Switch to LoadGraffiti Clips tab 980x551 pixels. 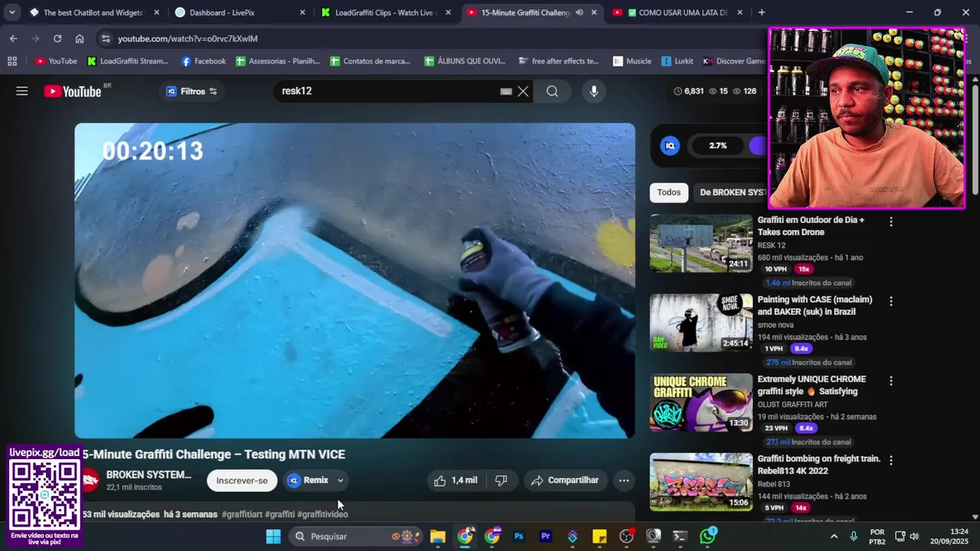click(384, 12)
